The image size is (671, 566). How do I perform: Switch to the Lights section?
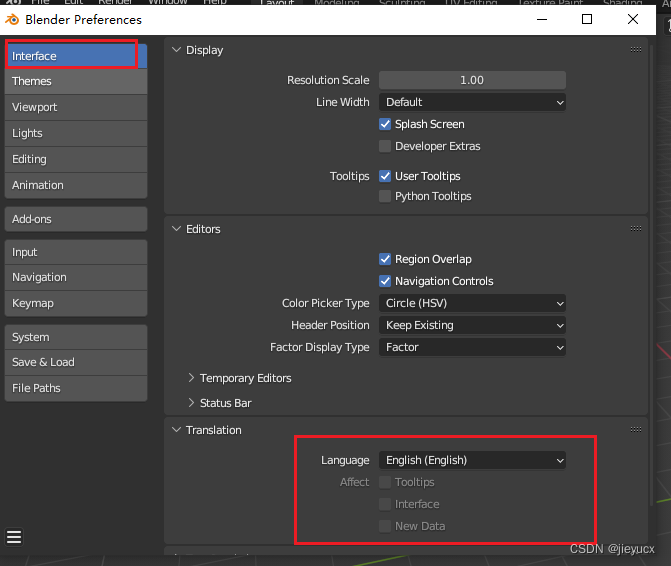[x=76, y=133]
